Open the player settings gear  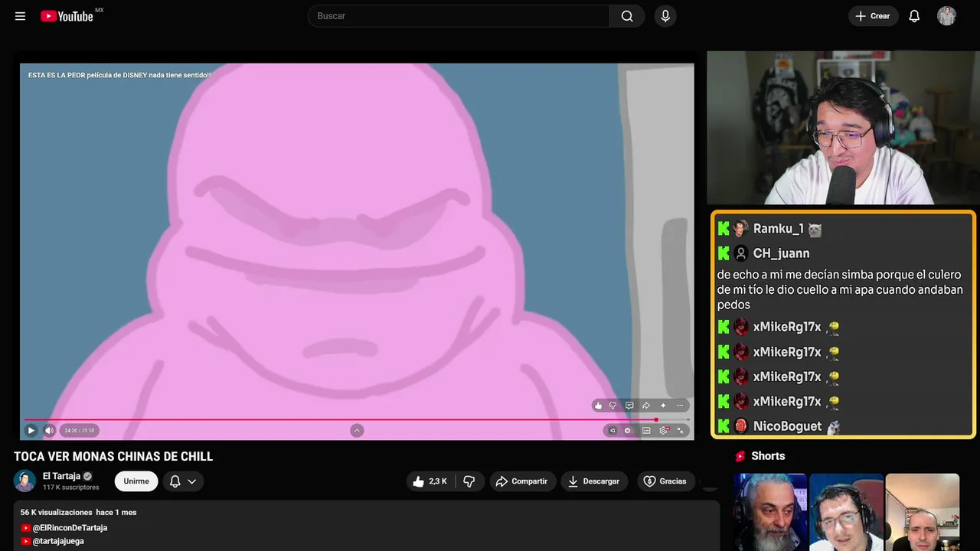point(664,430)
